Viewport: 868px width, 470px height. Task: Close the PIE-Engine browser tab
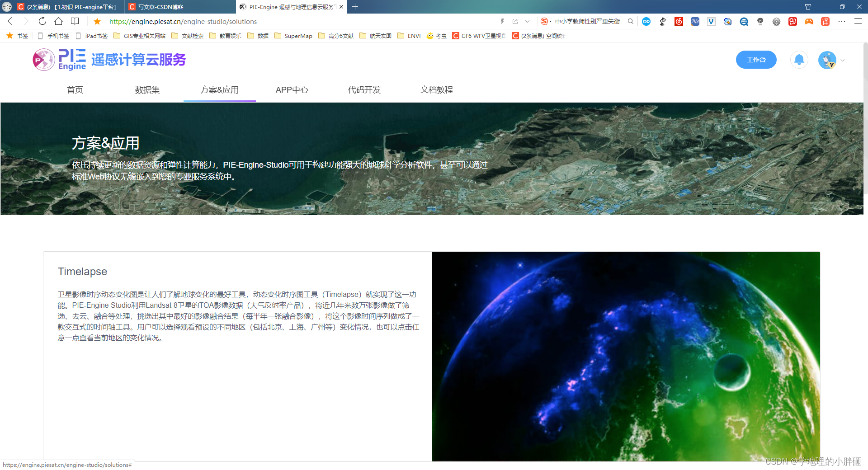tap(341, 7)
